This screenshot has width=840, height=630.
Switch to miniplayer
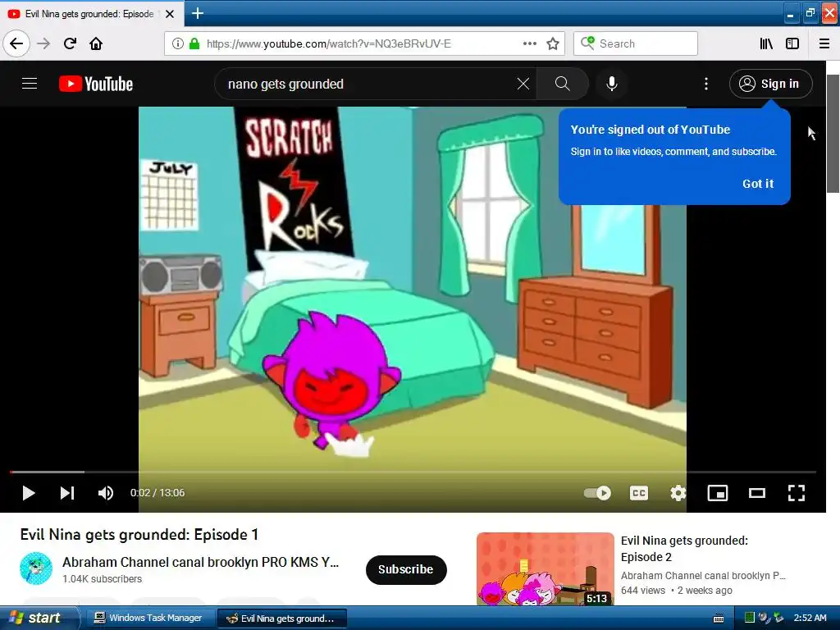(717, 493)
